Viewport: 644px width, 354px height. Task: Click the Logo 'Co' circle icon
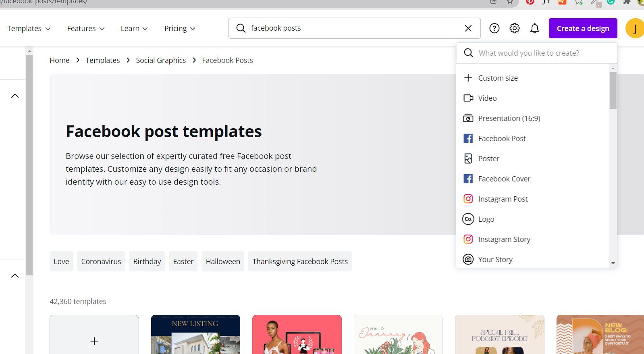(x=468, y=219)
